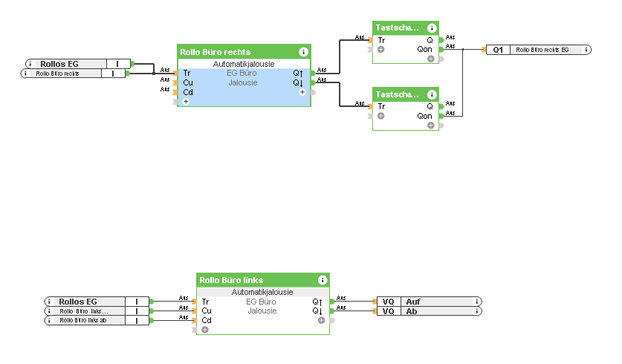The height and width of the screenshot is (364, 622).
Task: Click the 'Ab' virtual output label
Action: [x=412, y=311]
